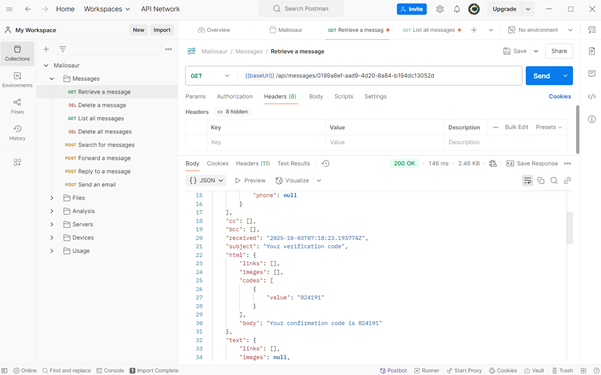Open the code snippet panel icon

(x=592, y=96)
